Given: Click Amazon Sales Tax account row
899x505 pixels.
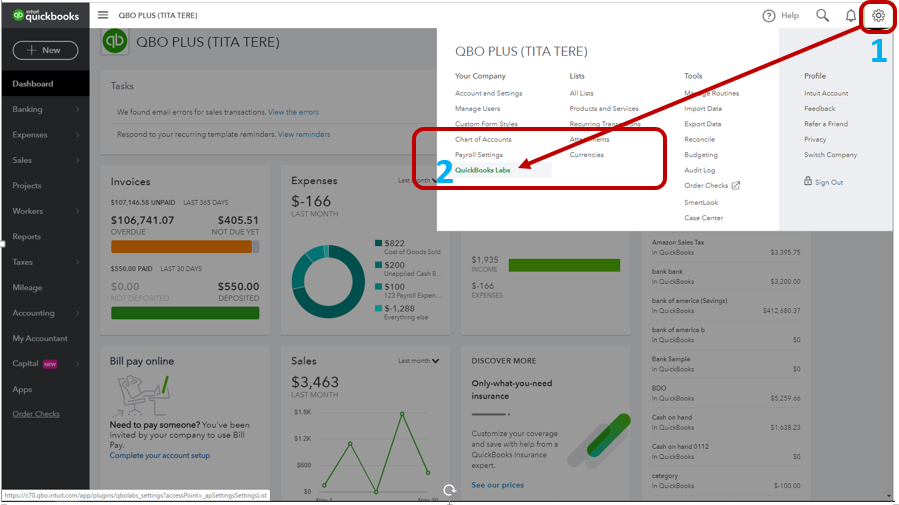Looking at the screenshot, I should (x=726, y=247).
